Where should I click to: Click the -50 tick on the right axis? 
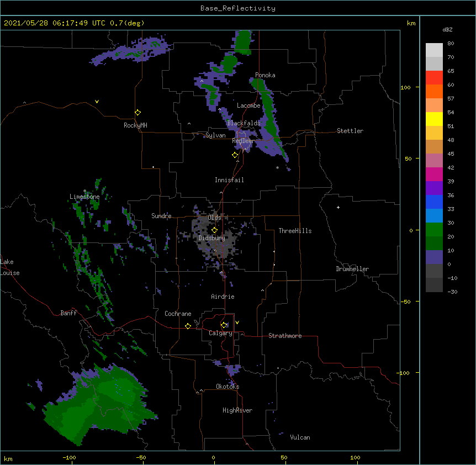click(x=405, y=302)
